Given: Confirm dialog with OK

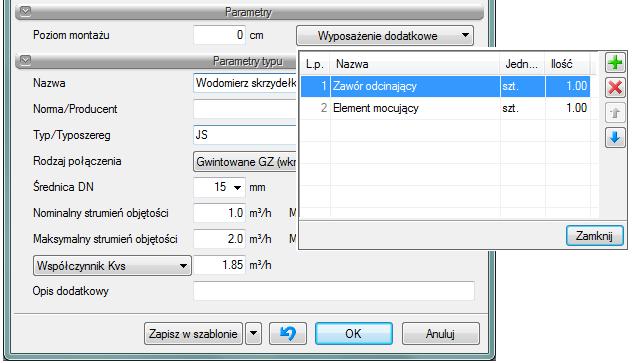Looking at the screenshot, I should pyautogui.click(x=353, y=334).
